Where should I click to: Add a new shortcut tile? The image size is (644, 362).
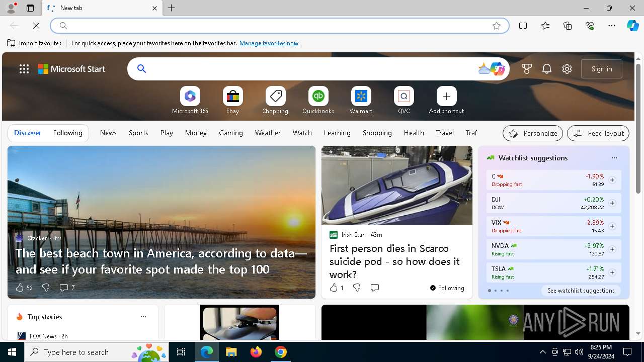pos(446,96)
